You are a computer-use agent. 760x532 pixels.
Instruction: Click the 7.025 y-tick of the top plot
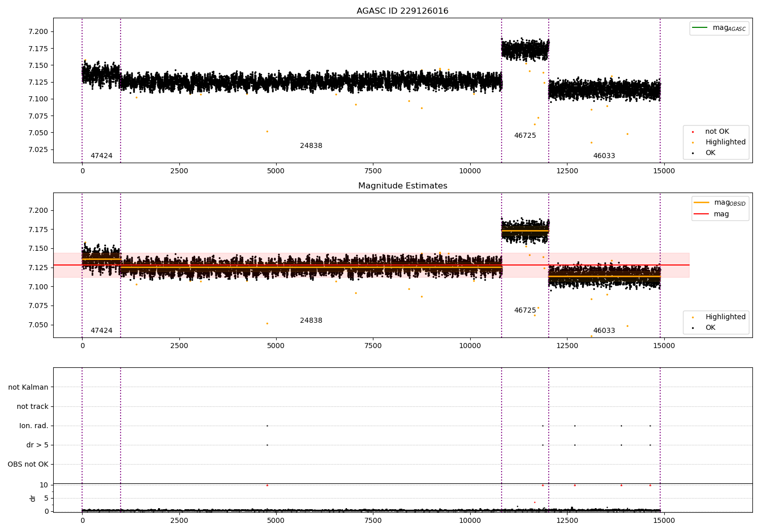tap(39, 150)
